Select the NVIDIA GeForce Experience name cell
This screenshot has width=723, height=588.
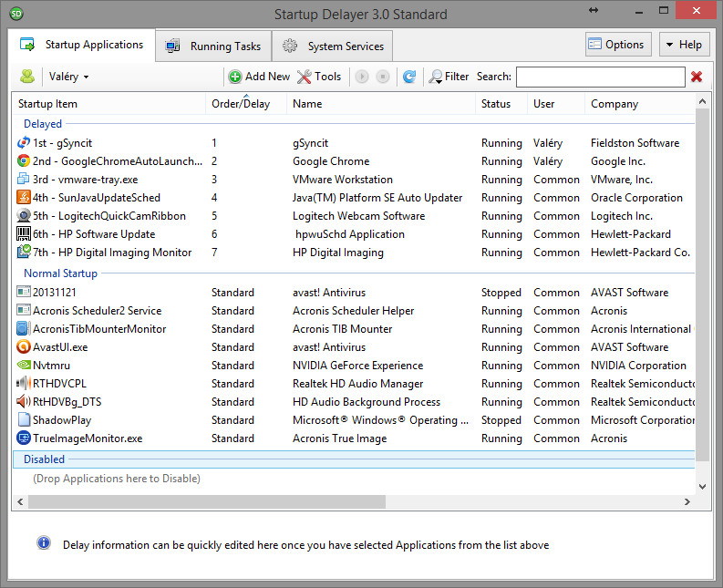pos(357,366)
